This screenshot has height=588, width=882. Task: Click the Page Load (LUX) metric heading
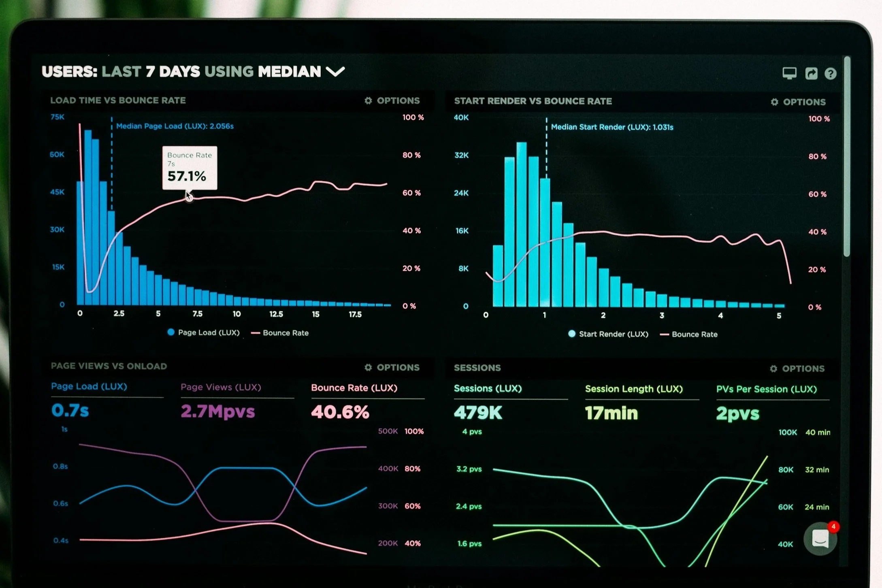point(89,386)
